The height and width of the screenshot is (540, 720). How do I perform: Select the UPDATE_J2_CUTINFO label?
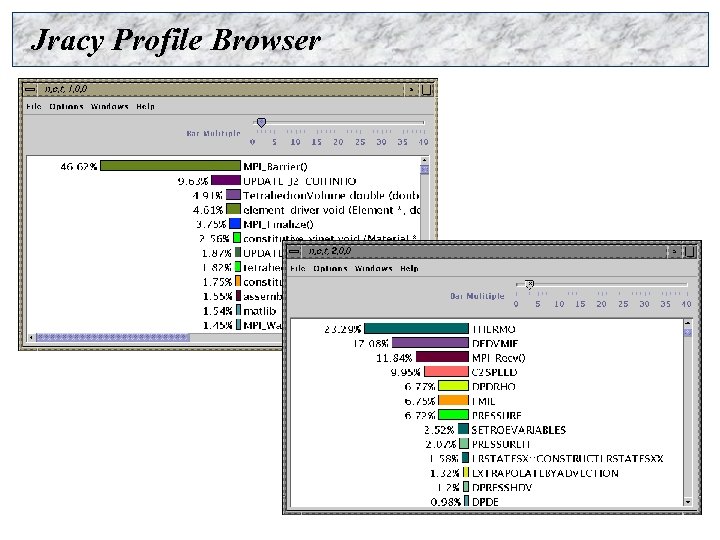(300, 181)
